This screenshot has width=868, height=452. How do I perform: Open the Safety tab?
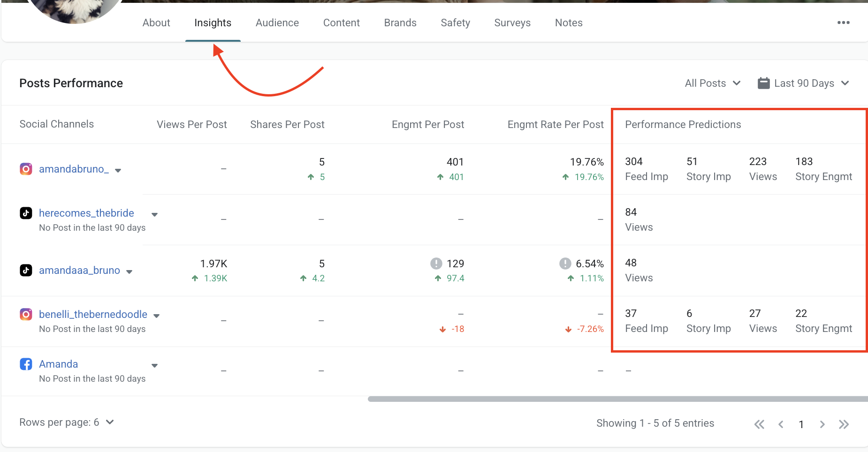(455, 23)
